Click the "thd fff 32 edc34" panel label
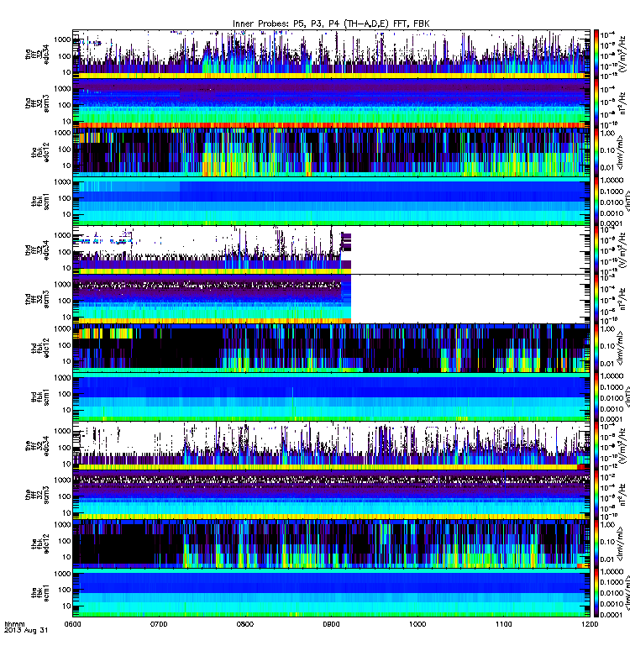630x672 pixels. click(x=38, y=249)
